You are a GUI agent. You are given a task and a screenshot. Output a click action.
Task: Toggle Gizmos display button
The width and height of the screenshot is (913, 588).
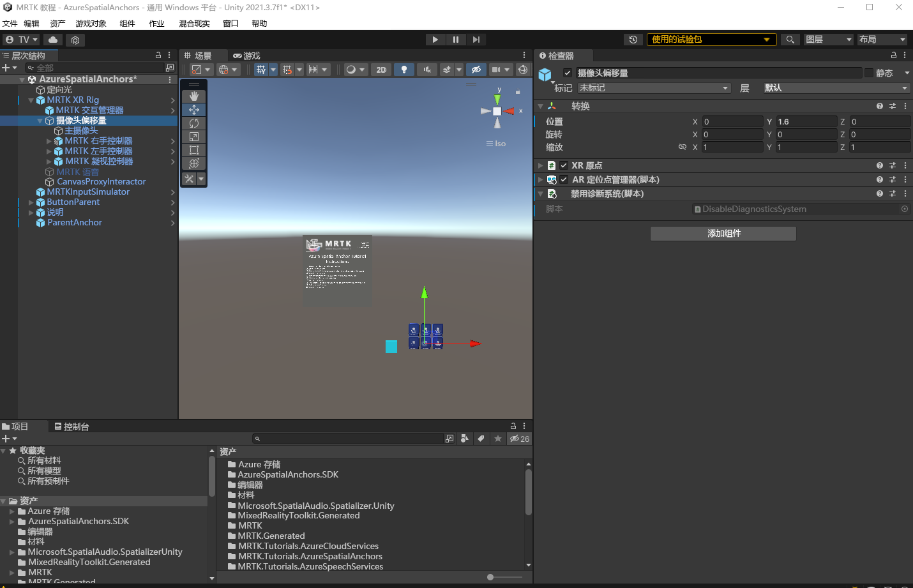pos(523,70)
